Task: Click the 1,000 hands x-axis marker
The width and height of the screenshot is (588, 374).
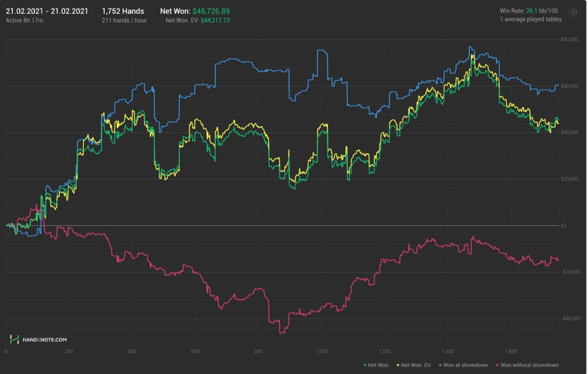Action: tap(322, 352)
